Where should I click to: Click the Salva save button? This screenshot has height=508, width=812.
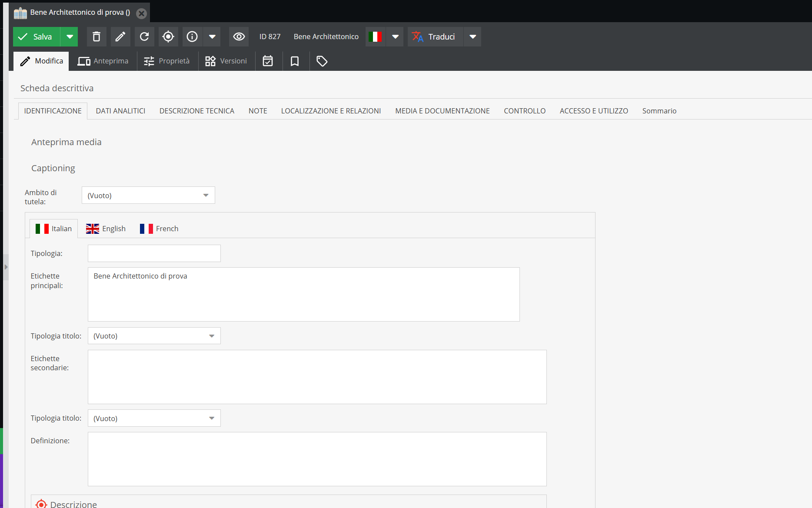pos(37,37)
